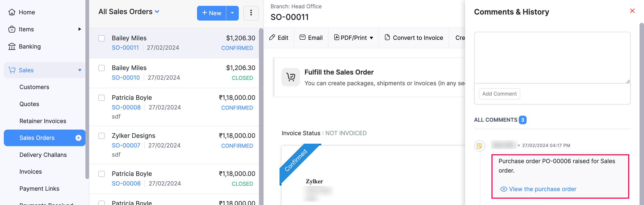The width and height of the screenshot is (644, 205).
Task: Select the Edit pencil icon for SO-00011
Action: tap(272, 37)
